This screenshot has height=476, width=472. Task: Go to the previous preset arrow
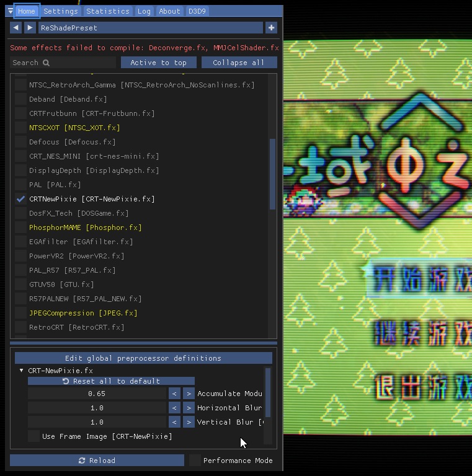pyautogui.click(x=16, y=28)
